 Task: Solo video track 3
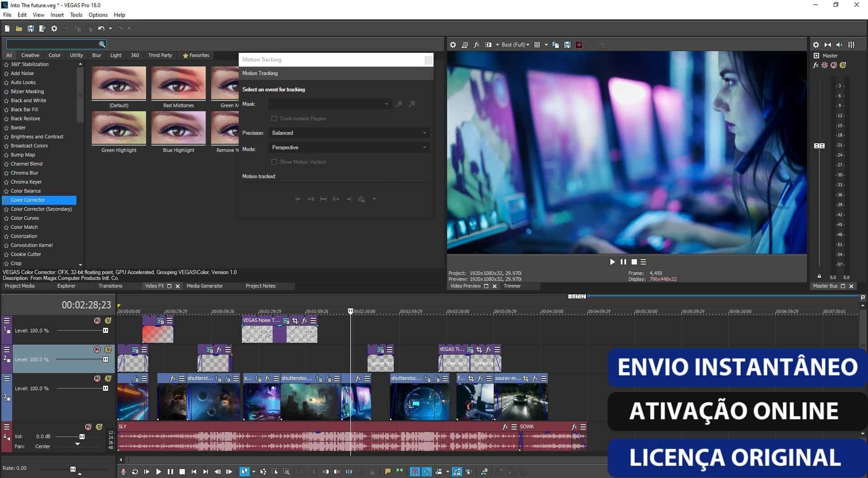click(x=108, y=379)
